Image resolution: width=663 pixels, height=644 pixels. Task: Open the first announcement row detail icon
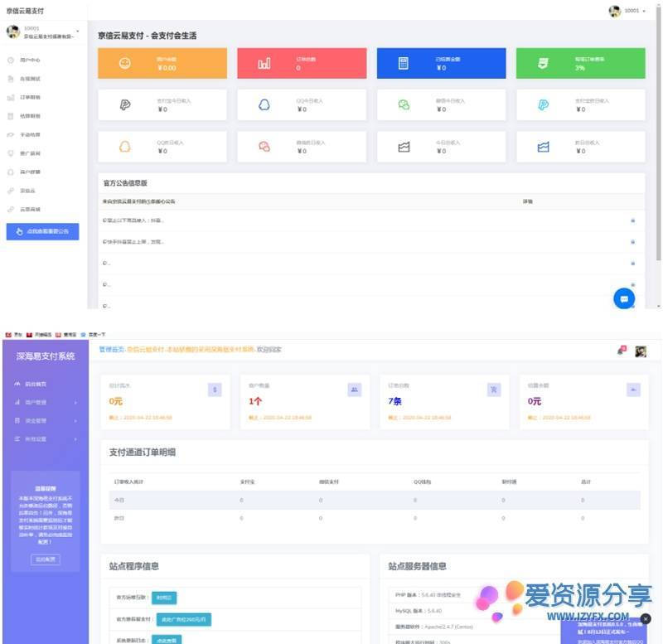pyautogui.click(x=632, y=220)
